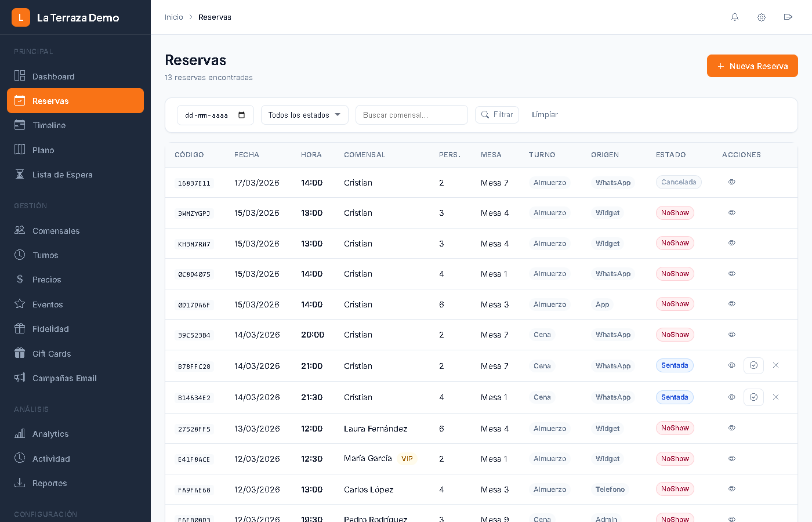View details of reservation B14634E2
The height and width of the screenshot is (522, 812).
pyautogui.click(x=732, y=397)
